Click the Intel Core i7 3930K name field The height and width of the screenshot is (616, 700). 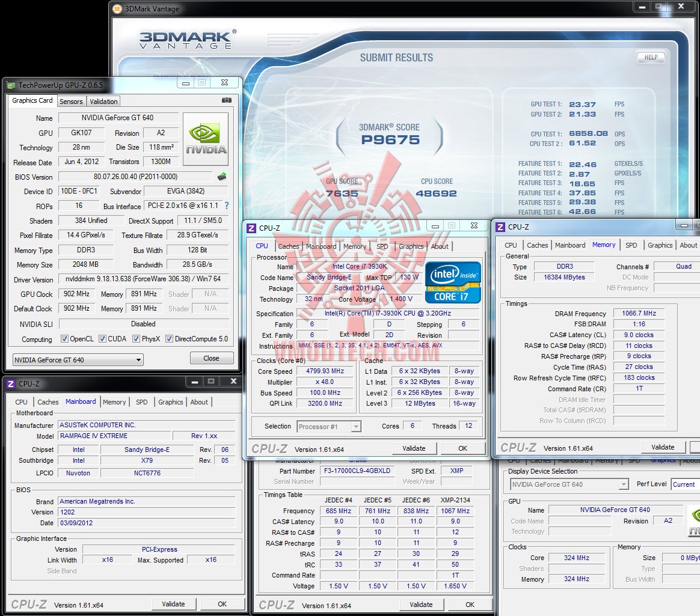click(360, 266)
